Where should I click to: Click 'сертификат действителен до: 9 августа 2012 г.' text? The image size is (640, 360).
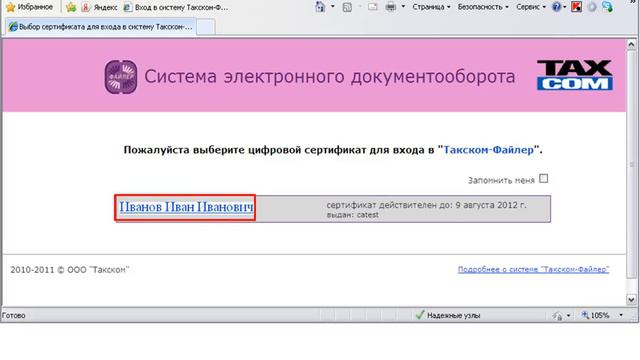[426, 205]
